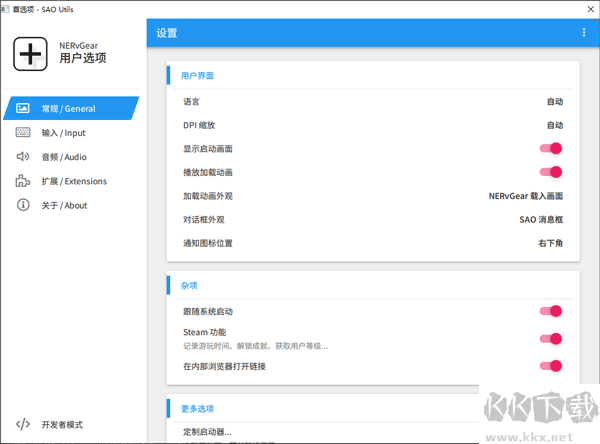600x444 pixels.
Task: Toggle the Steam 功能 switch
Action: pyautogui.click(x=551, y=338)
